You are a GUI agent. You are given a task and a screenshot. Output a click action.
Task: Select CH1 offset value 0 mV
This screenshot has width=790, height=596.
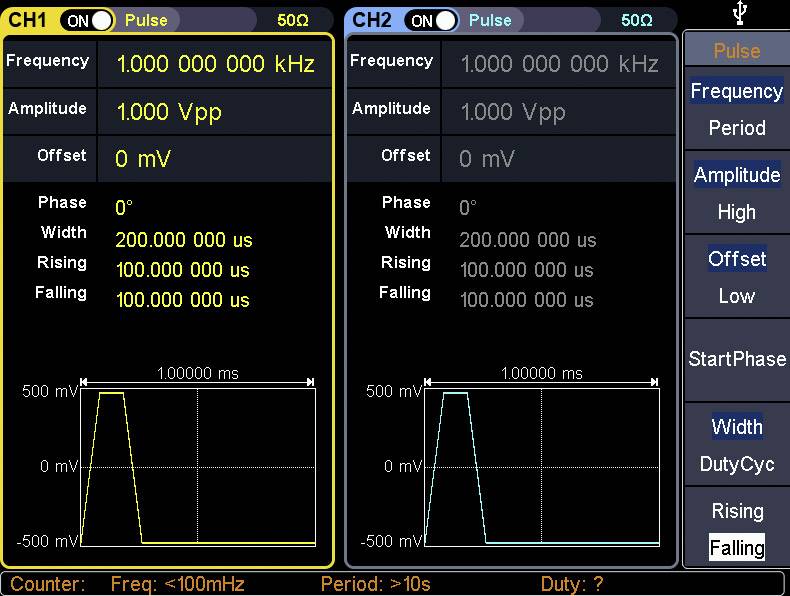(x=136, y=159)
